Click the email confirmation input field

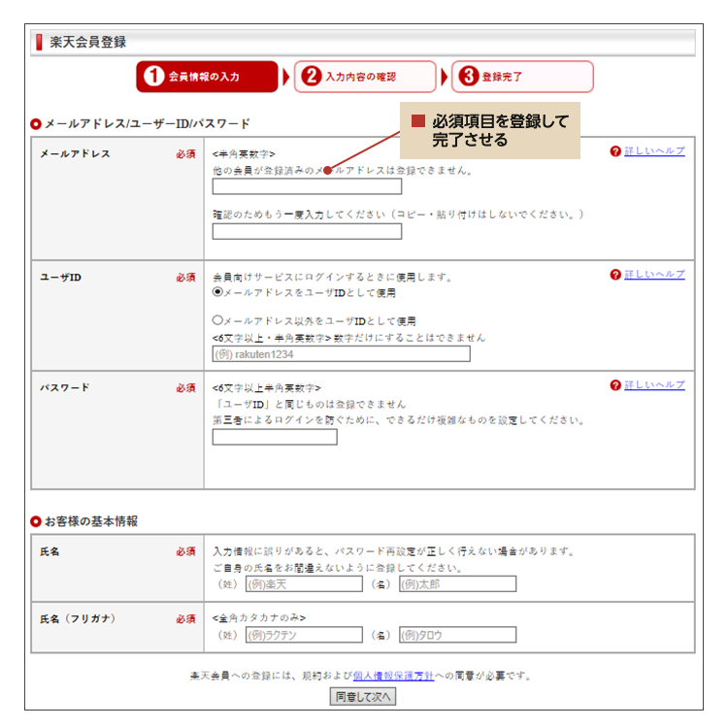(307, 231)
